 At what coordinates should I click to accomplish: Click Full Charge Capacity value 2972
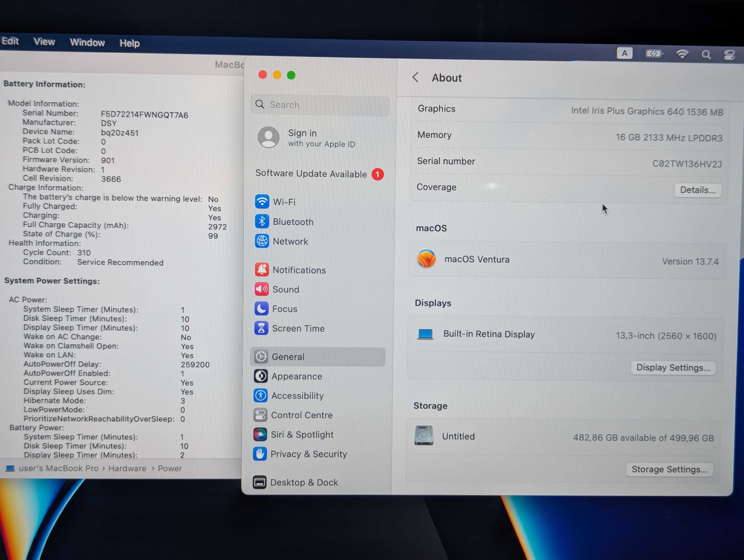coord(217,227)
